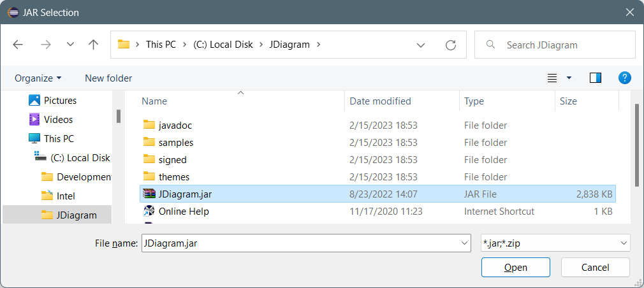Close the JAR Selection dialog

coord(629,12)
